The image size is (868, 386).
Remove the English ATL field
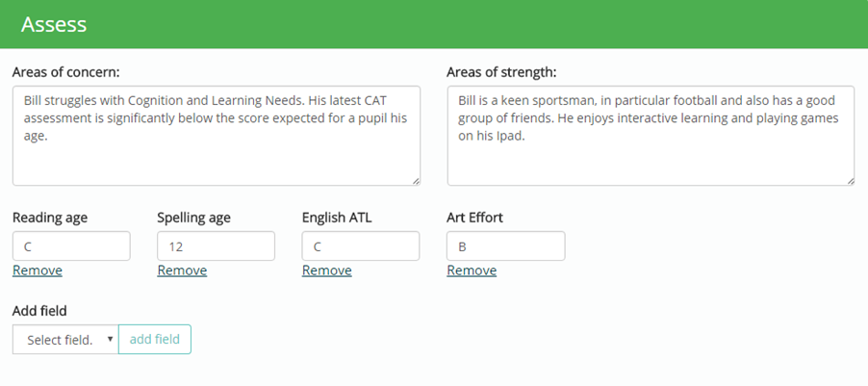click(327, 270)
